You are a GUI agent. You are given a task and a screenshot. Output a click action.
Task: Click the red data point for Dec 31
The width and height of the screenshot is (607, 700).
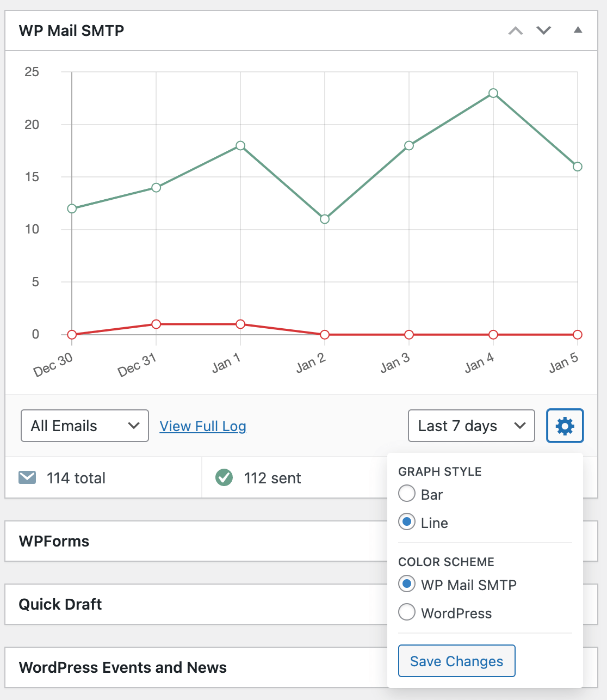156,324
